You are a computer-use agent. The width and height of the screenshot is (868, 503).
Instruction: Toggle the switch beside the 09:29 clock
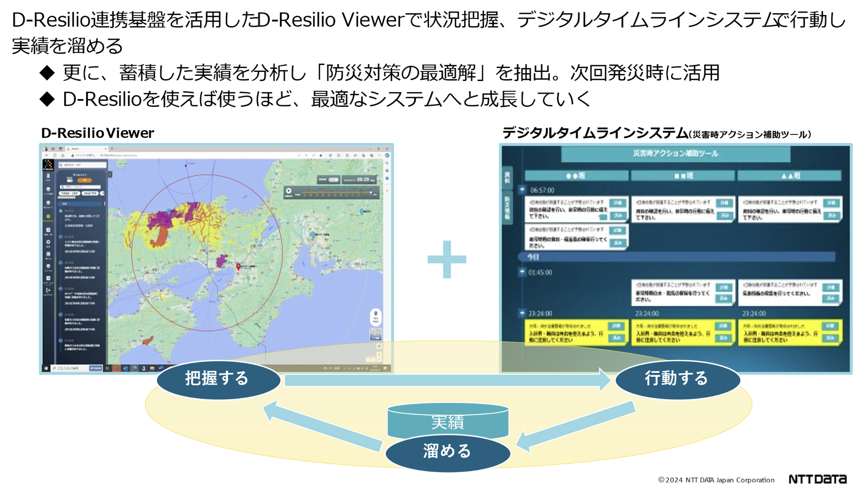coord(333,180)
